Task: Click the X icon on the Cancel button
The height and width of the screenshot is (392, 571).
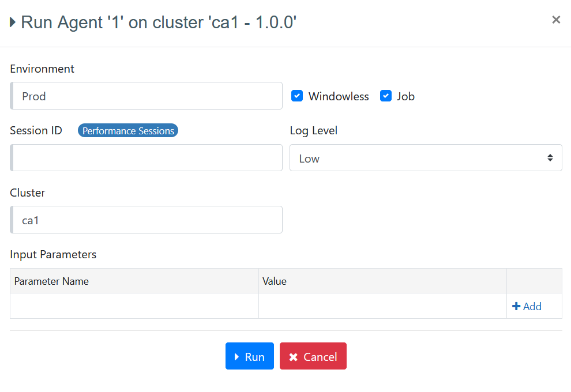Action: [x=294, y=357]
